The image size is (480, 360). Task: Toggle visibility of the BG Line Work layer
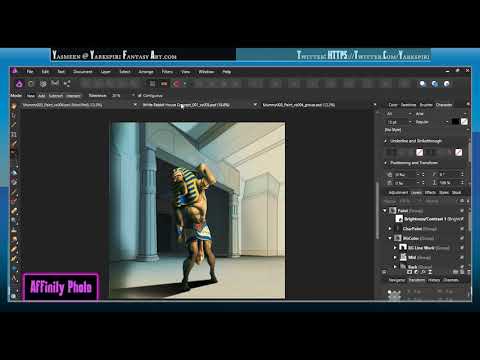pos(462,248)
